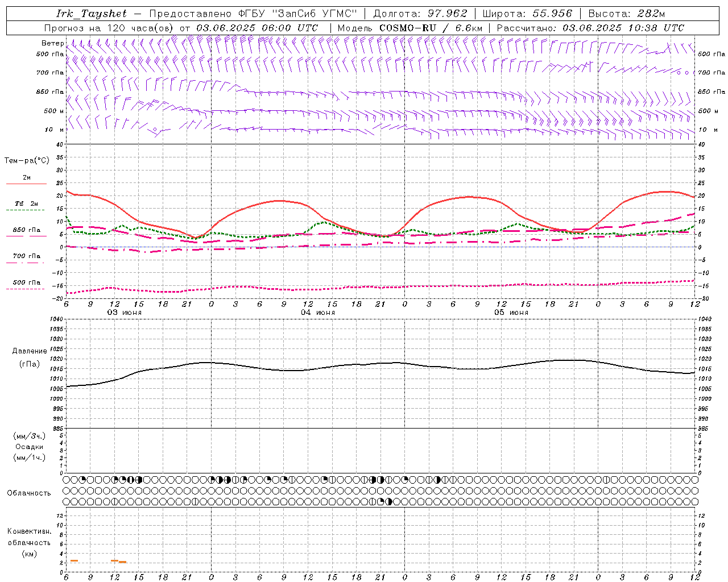Click the Облачность panel label

29,493
